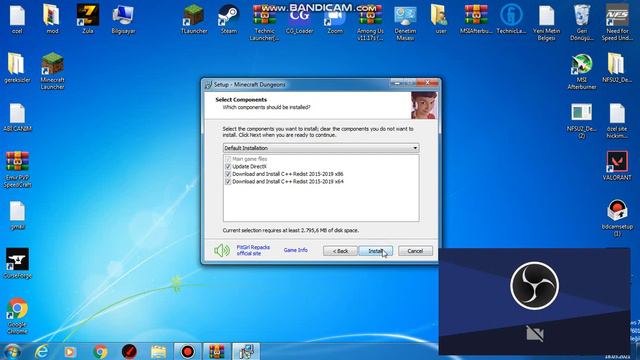Launch Need for Speed Underground shortcut
Image resolution: width=640 pixels, height=360 pixels.
[617, 22]
